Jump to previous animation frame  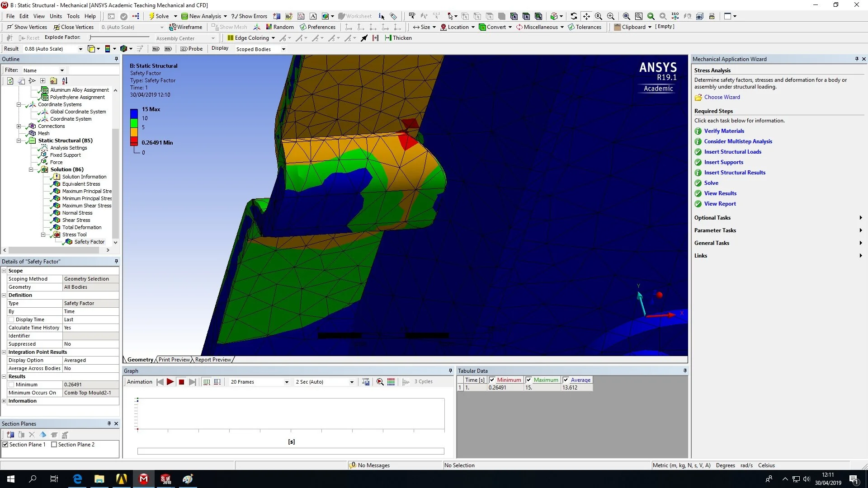pos(160,382)
